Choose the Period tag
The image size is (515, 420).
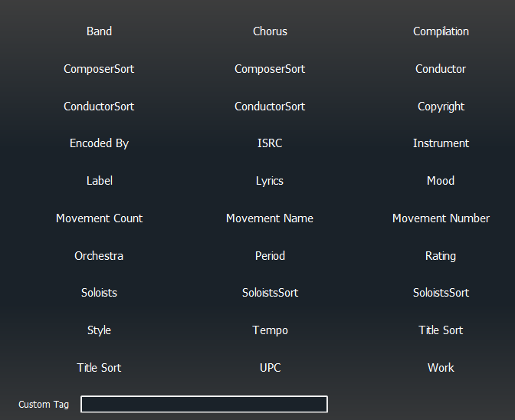(270, 256)
